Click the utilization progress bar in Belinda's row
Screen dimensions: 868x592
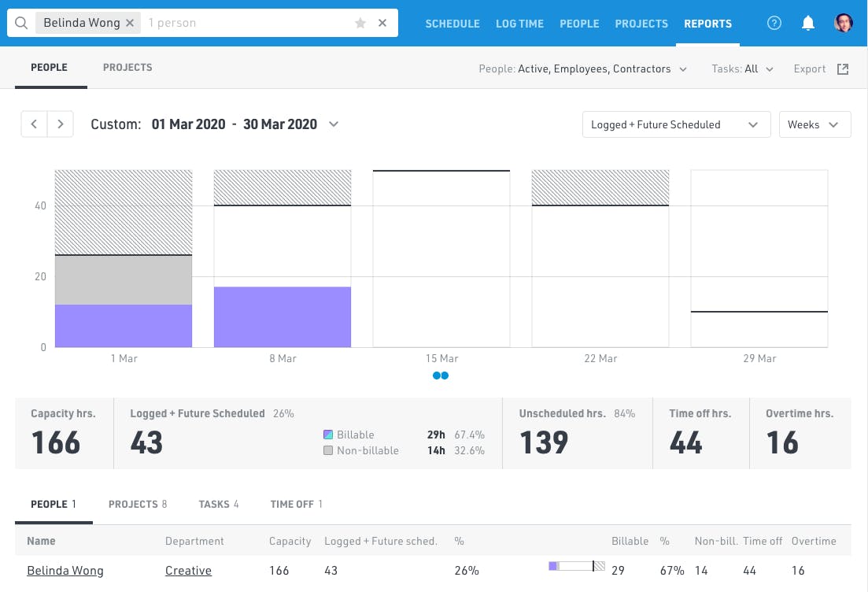point(576,565)
